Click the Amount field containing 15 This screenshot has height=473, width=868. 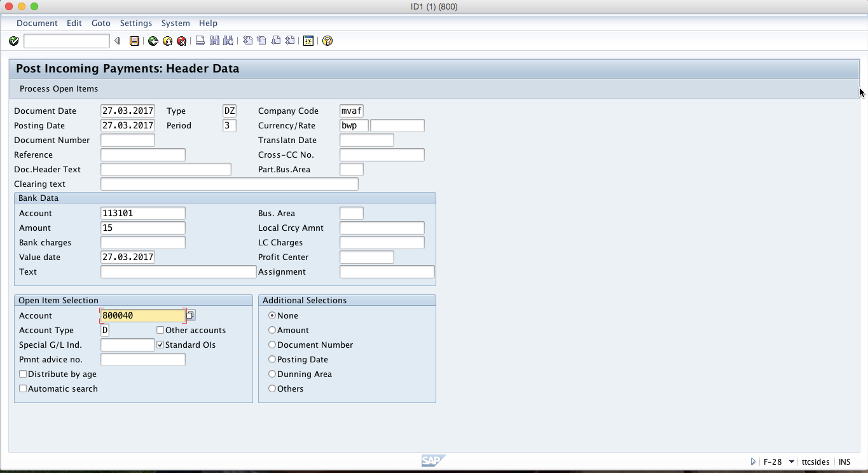point(143,228)
